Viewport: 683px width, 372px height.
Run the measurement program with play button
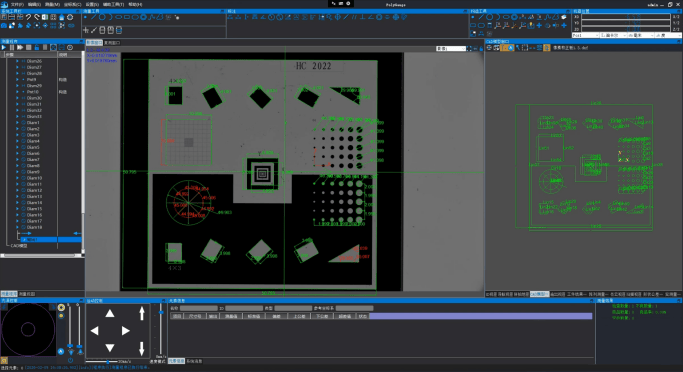4,47
